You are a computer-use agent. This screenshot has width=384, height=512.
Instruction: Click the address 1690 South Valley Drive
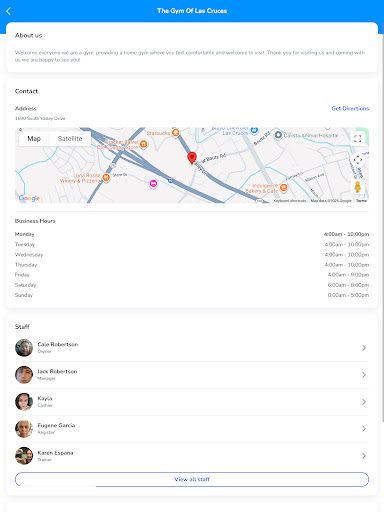pos(40,118)
